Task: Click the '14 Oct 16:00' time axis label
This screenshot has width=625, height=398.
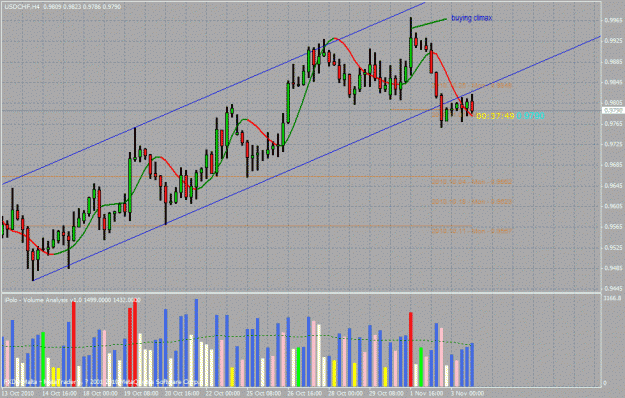Action: click(59, 393)
